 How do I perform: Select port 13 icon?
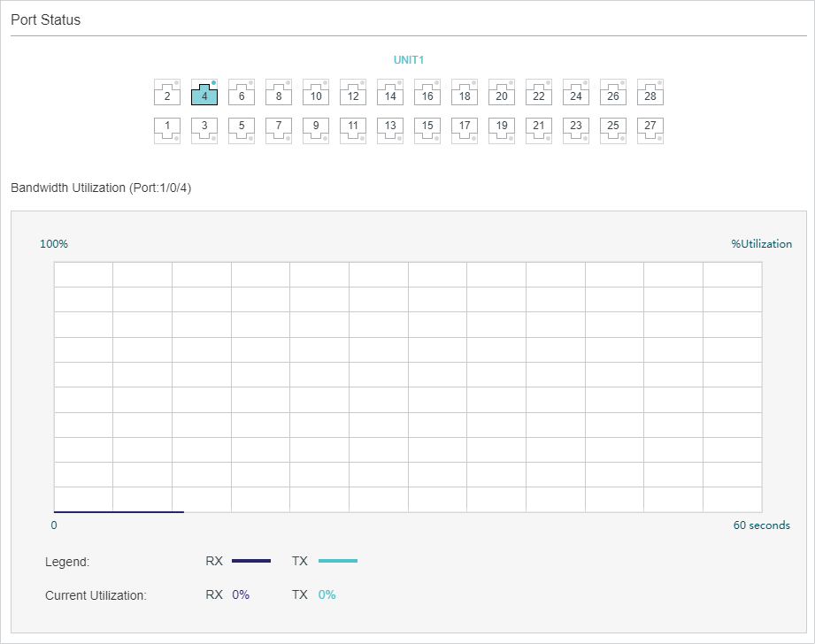(390, 130)
